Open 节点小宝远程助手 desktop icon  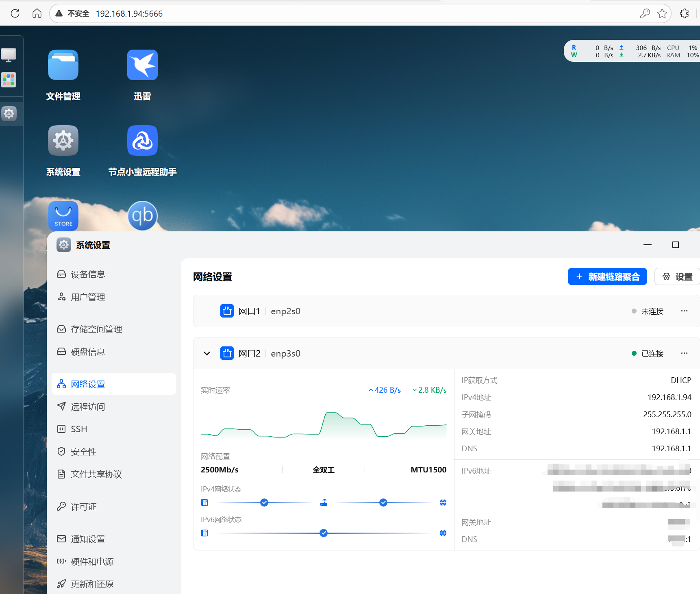(x=142, y=141)
